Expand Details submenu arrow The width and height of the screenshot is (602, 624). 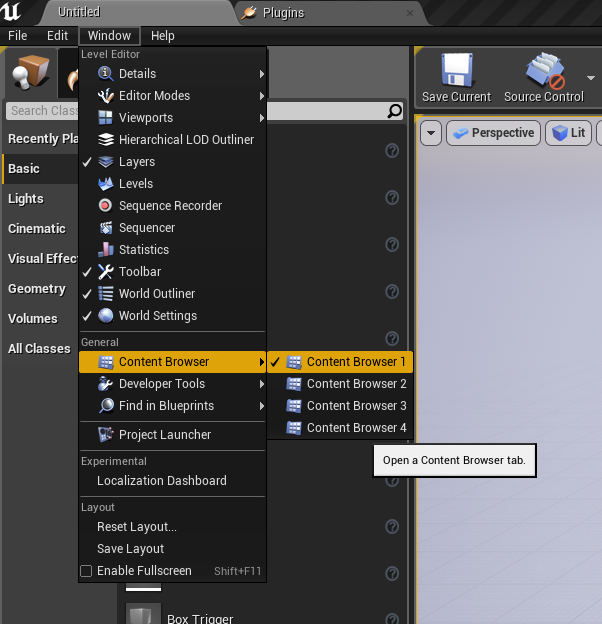pyautogui.click(x=261, y=74)
